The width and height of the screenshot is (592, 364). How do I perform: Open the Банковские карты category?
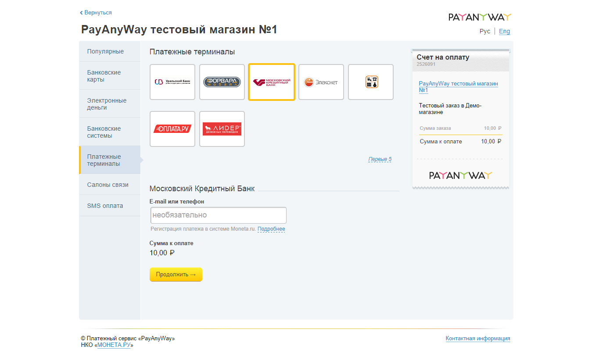point(110,76)
